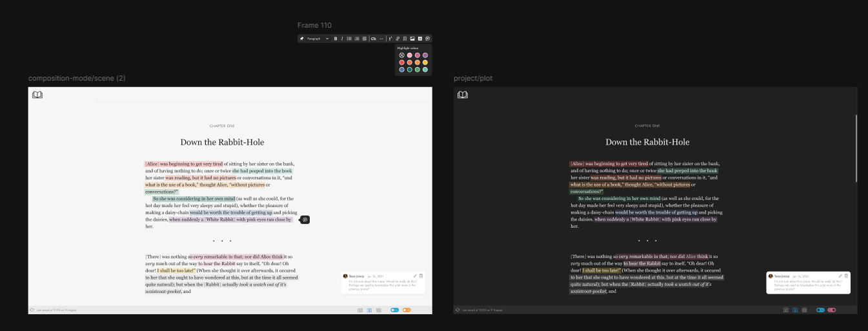Toggle the orange switch in light frame
868x331 pixels.
[407, 310]
